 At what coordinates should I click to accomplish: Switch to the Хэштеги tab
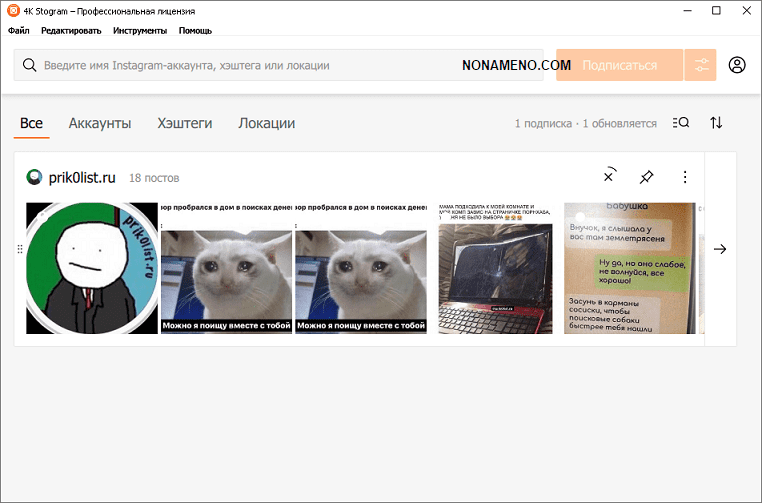(185, 123)
